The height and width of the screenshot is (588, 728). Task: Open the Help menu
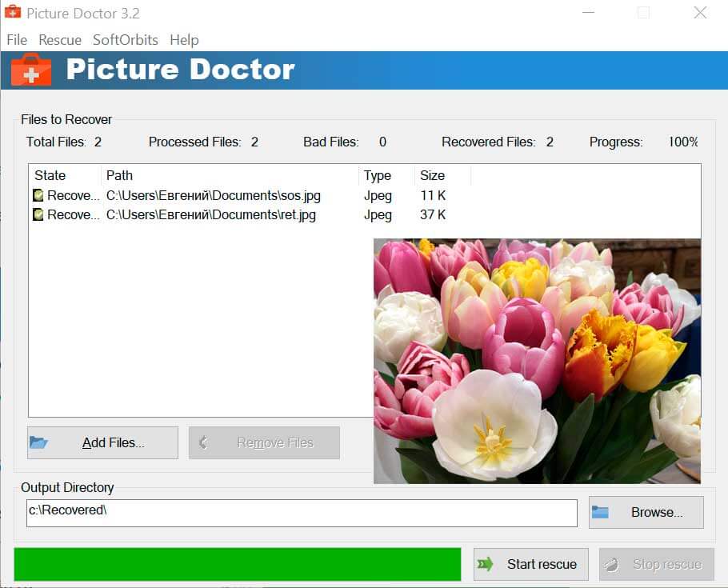pyautogui.click(x=184, y=40)
